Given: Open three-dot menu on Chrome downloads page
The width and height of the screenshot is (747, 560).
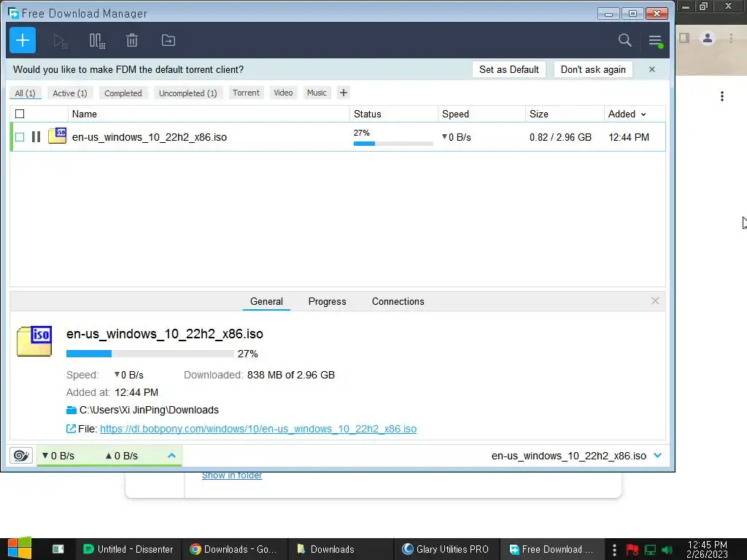Looking at the screenshot, I should pos(722,96).
